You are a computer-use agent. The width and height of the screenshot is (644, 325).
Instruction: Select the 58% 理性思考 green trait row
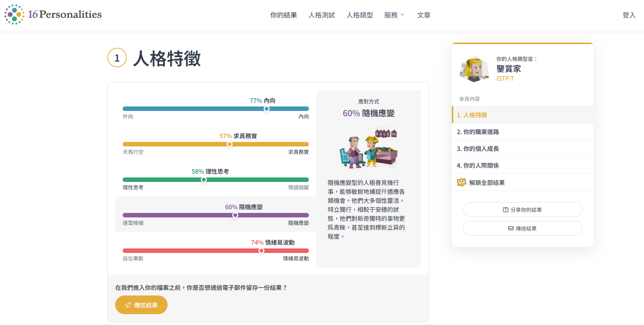tap(216, 179)
